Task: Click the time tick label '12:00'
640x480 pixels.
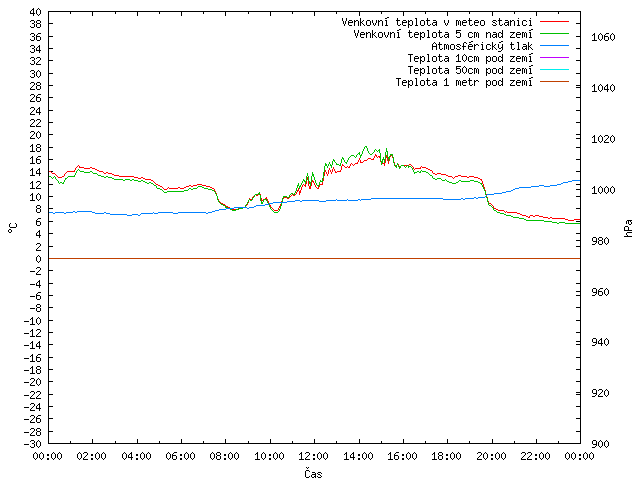Action: coord(313,456)
